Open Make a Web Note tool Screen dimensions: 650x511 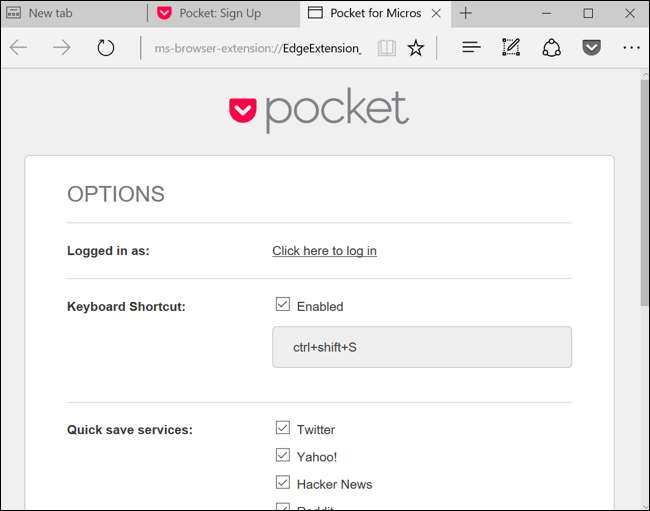(x=511, y=48)
